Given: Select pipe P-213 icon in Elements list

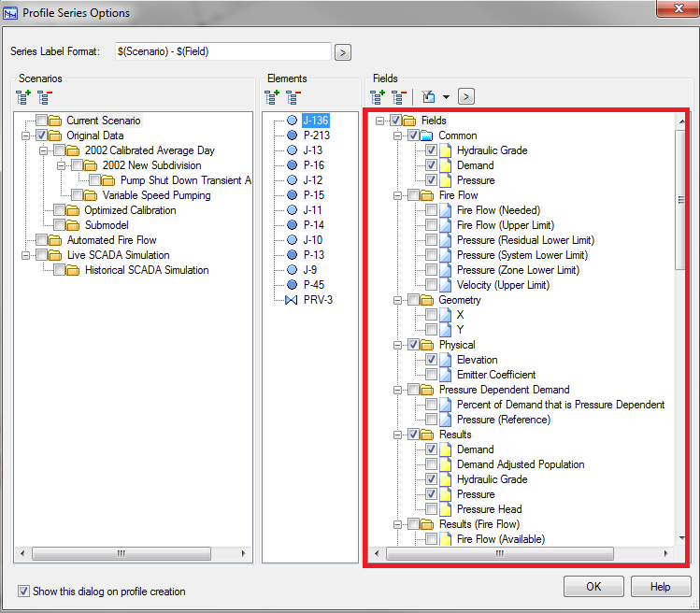Looking at the screenshot, I should click(292, 135).
